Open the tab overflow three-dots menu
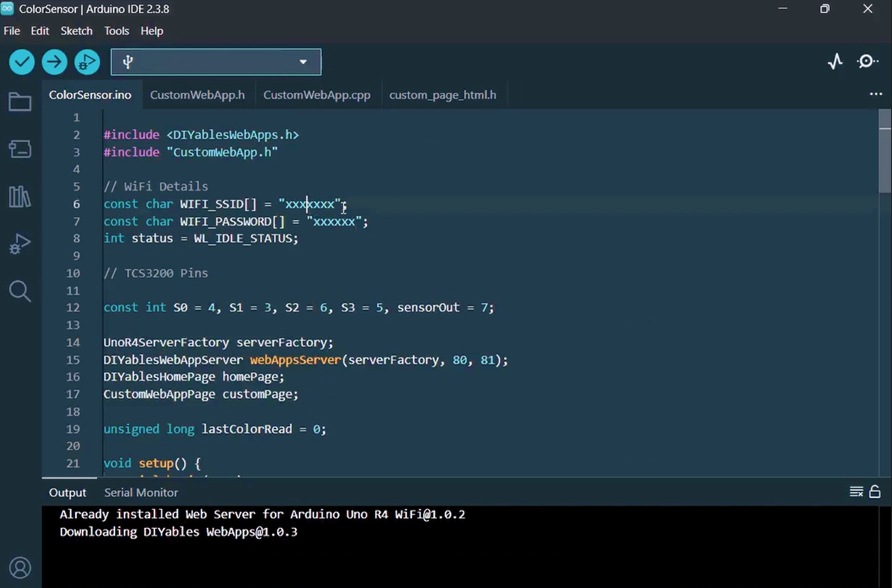The height and width of the screenshot is (588, 892). (x=876, y=94)
